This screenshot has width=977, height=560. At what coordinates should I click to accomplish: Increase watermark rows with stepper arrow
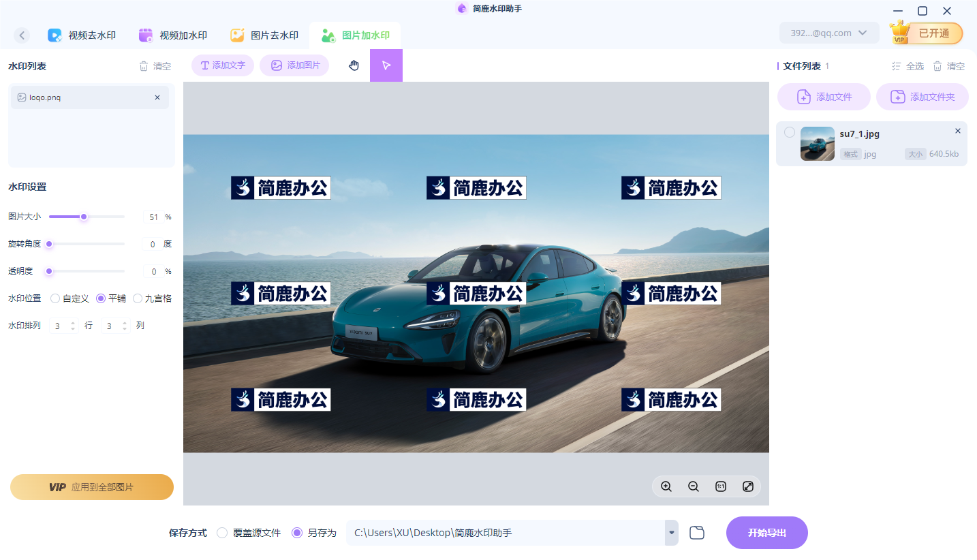tap(73, 322)
